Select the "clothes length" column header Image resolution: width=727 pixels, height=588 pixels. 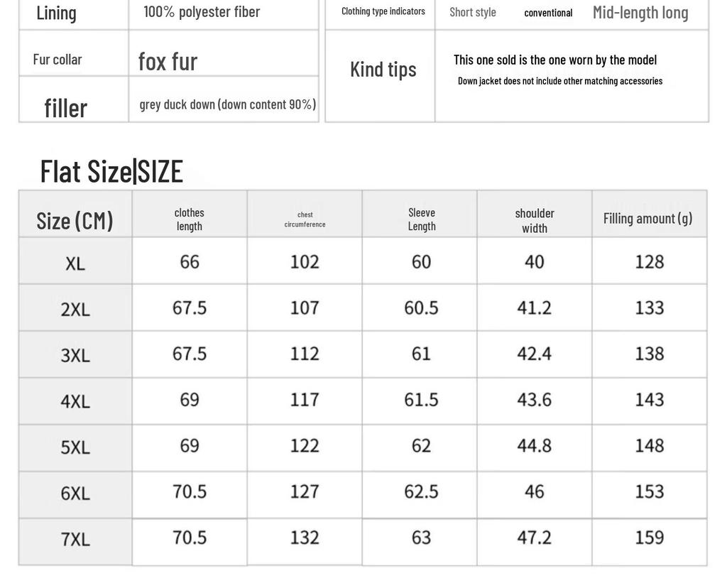coord(189,219)
